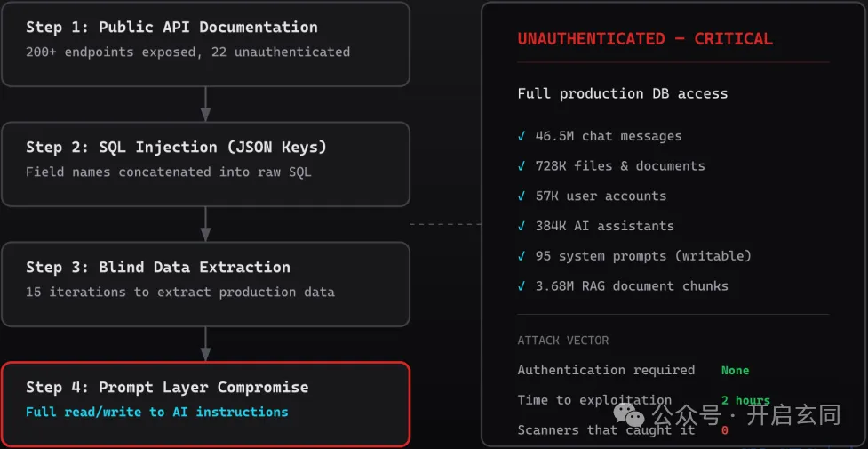
Task: Click the ATTACK VECTOR section label
Action: point(563,341)
